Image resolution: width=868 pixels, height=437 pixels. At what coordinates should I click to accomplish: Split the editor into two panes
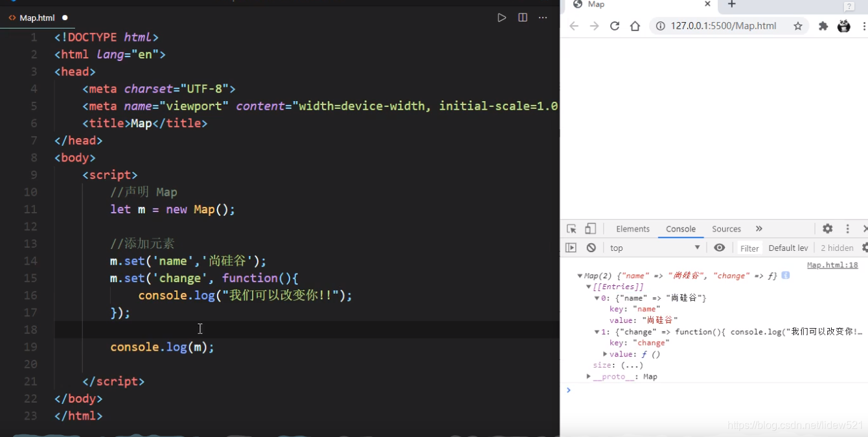523,18
